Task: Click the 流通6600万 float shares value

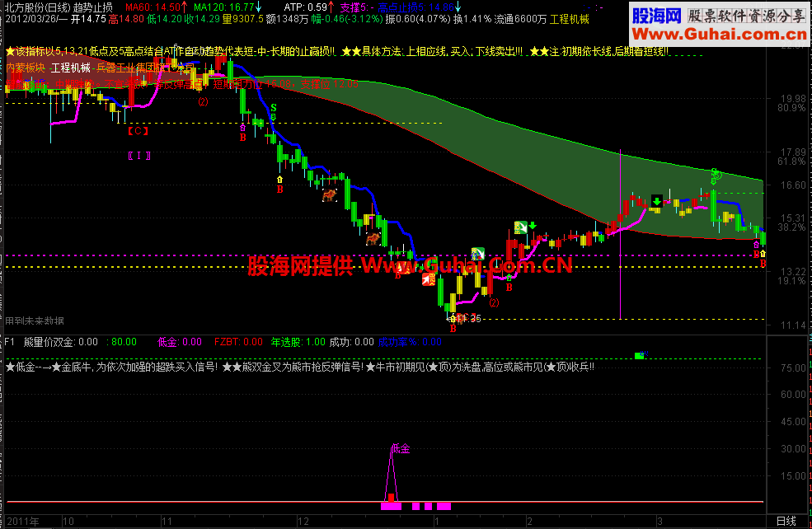Action: [520, 19]
